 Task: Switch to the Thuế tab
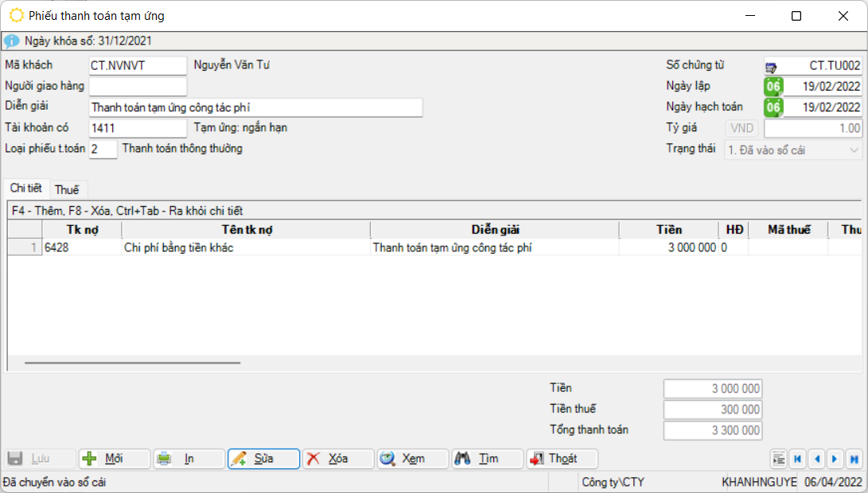[x=67, y=190]
